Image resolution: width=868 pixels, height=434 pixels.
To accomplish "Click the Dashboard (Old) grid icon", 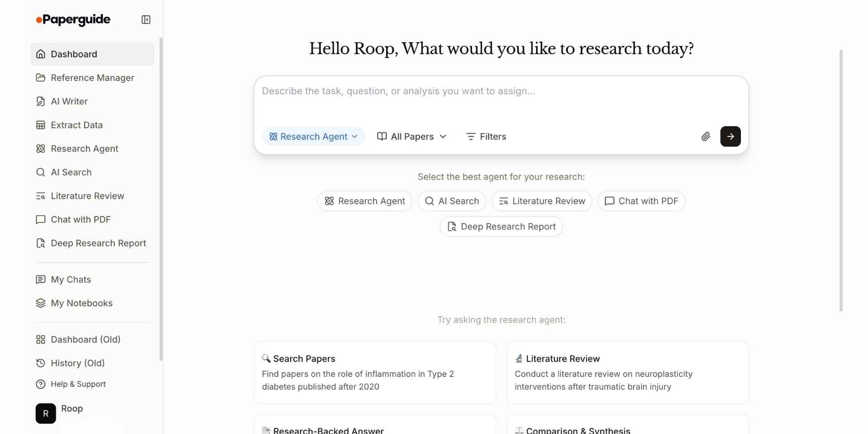I will [x=41, y=340].
